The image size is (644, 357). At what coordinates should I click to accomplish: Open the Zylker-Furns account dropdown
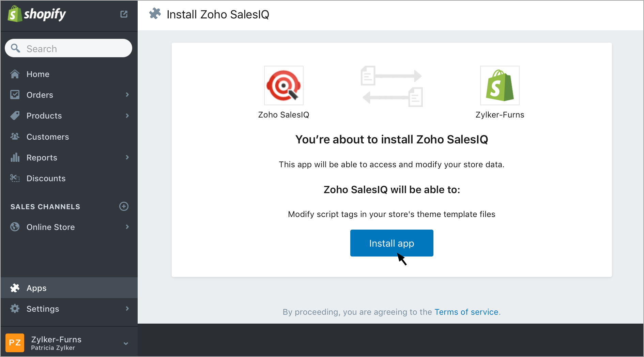[x=126, y=343]
